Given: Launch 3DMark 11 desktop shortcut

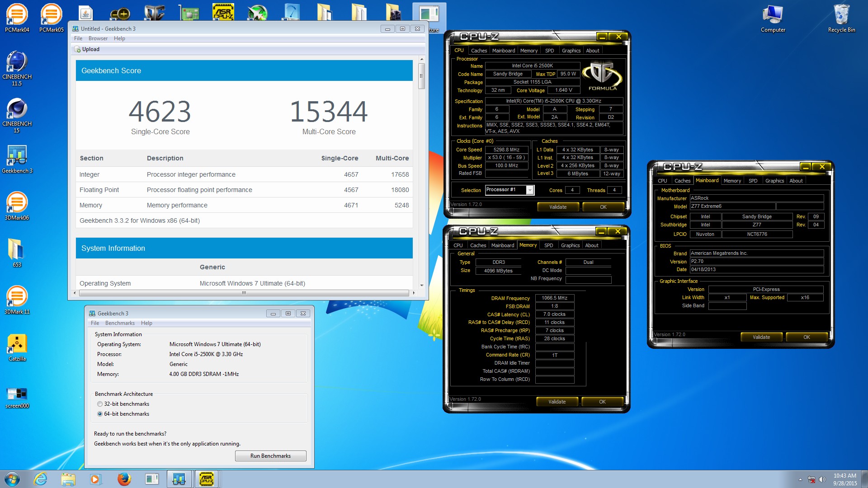Looking at the screenshot, I should pyautogui.click(x=17, y=300).
